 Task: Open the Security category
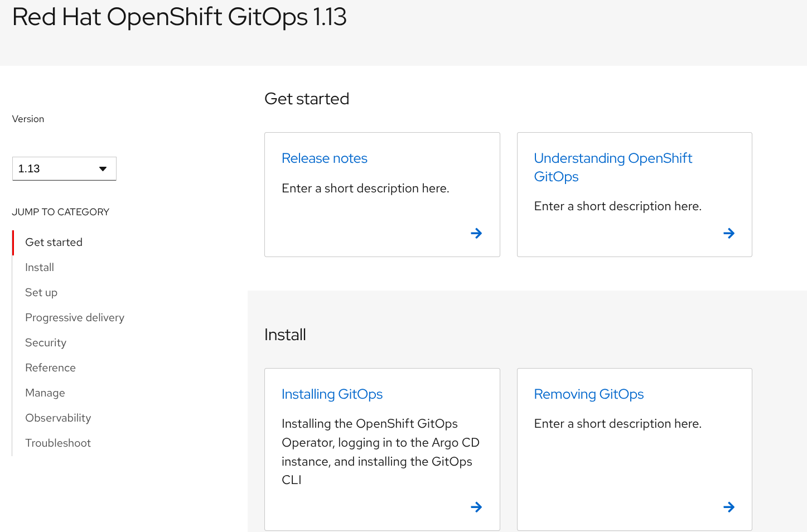[46, 342]
